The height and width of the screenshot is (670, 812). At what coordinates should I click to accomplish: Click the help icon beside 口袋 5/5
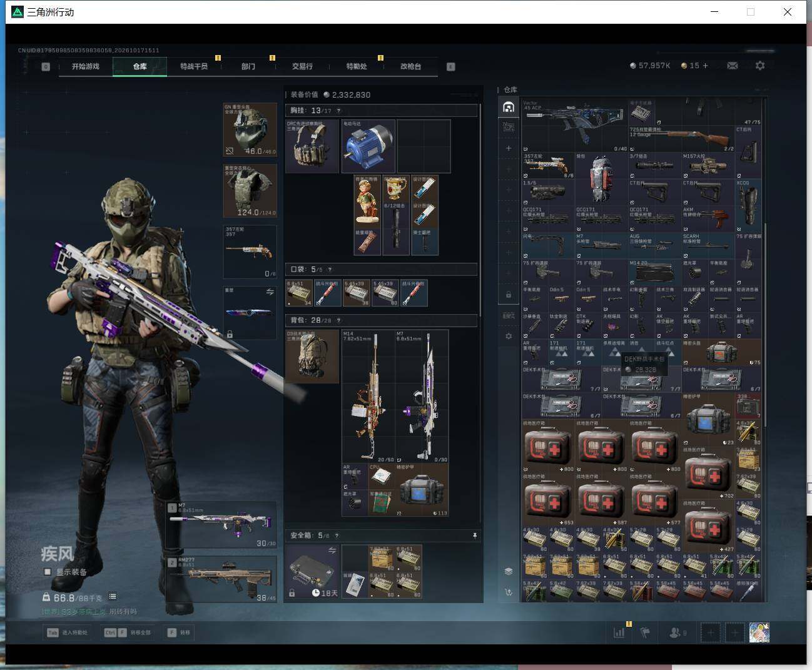(330, 270)
